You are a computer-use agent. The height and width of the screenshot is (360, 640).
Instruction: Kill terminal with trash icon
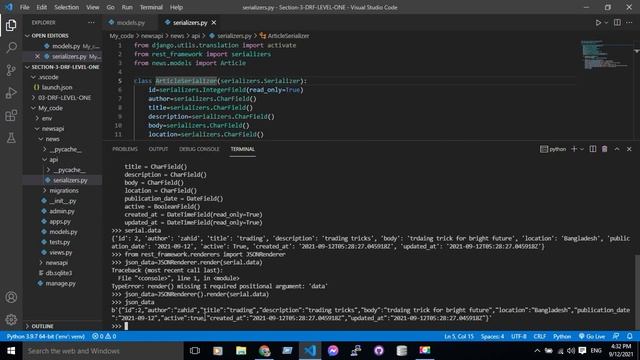point(604,149)
